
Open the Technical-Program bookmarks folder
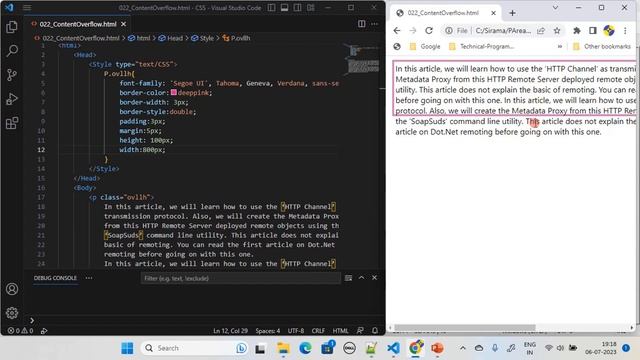click(x=481, y=47)
